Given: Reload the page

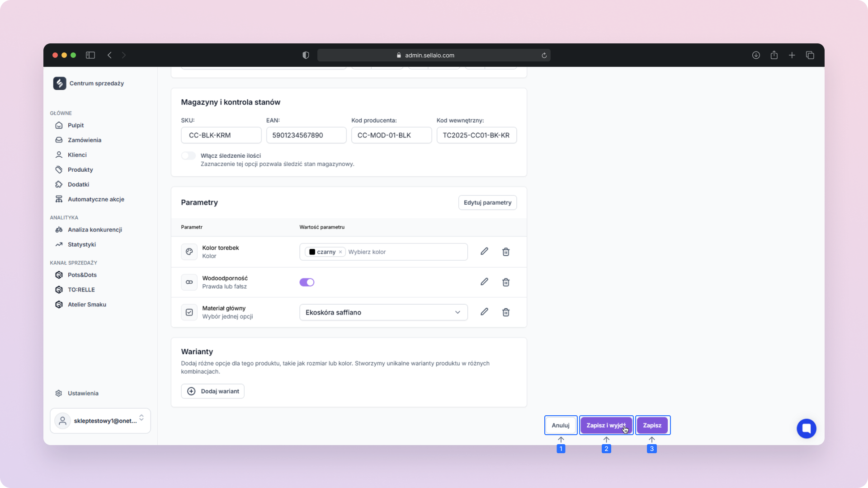Looking at the screenshot, I should coord(544,55).
